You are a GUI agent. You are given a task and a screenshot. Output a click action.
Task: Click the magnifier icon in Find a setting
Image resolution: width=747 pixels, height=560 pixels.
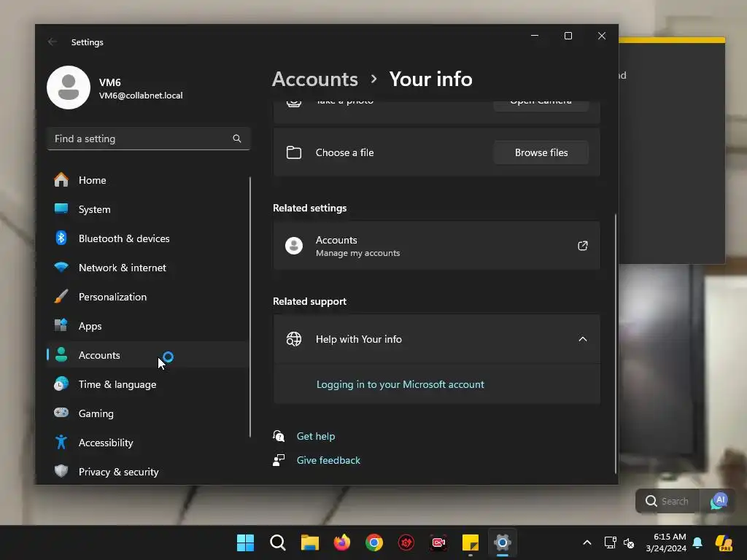click(237, 139)
